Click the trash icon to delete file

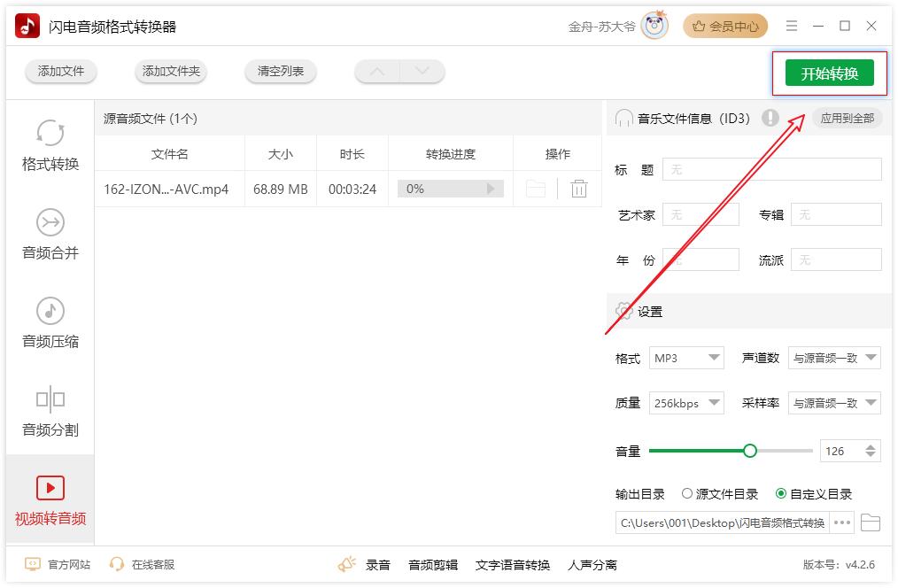tap(579, 189)
